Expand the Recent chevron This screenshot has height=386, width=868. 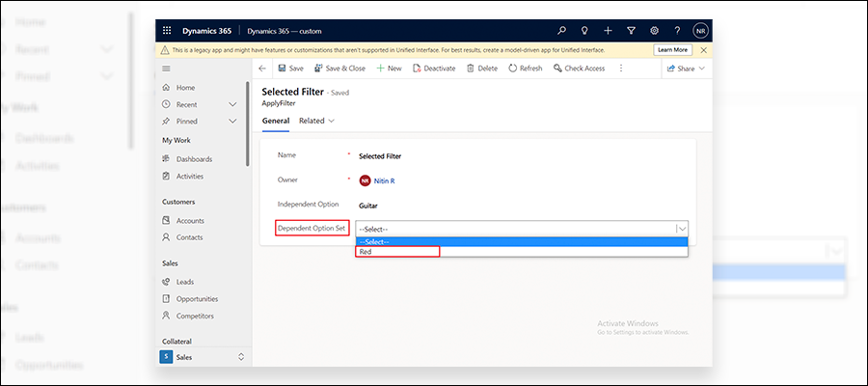tap(232, 104)
